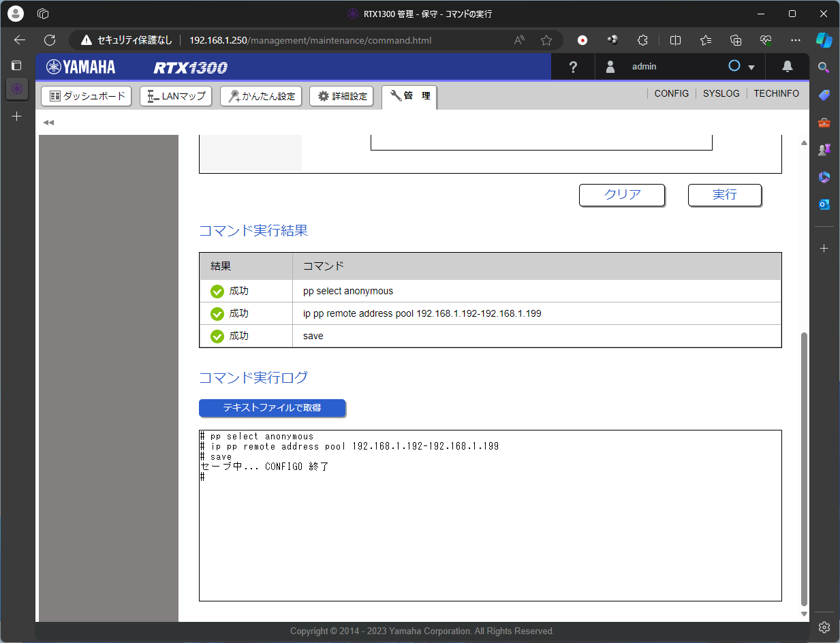Select the RTX1300 vertical tab icon

17,89
